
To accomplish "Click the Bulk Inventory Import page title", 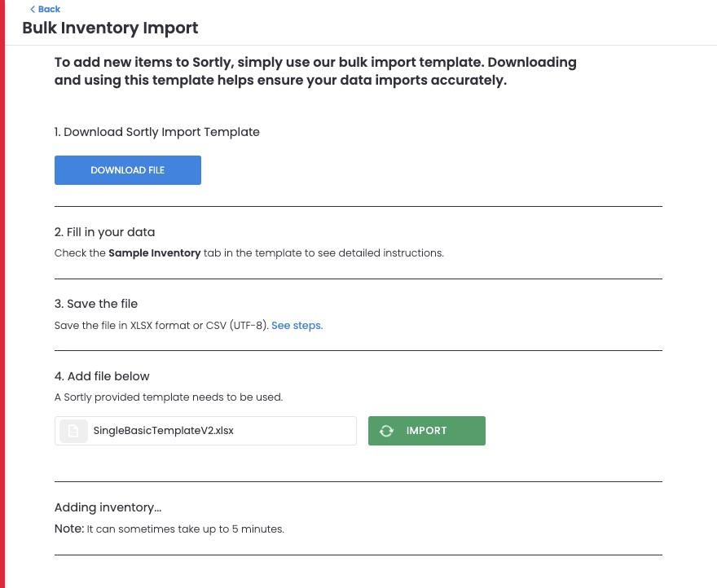I will pyautogui.click(x=110, y=28).
